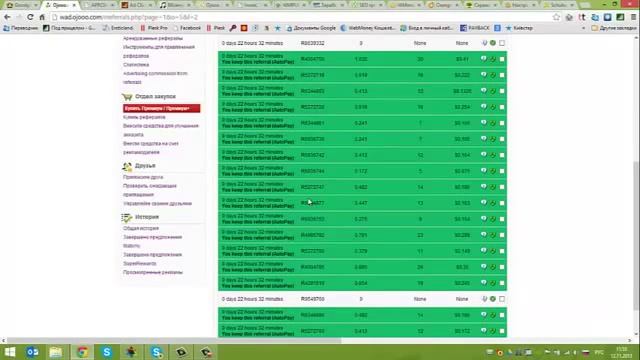Open Chrome from the Windows taskbar
640x360 pixels.
(82, 352)
